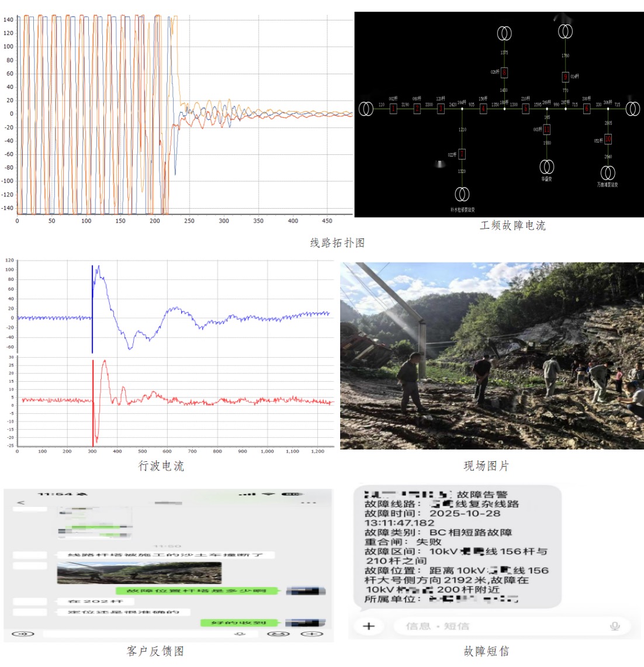Focus the chat text input field
The width and height of the screenshot is (644, 667).
[150, 634]
